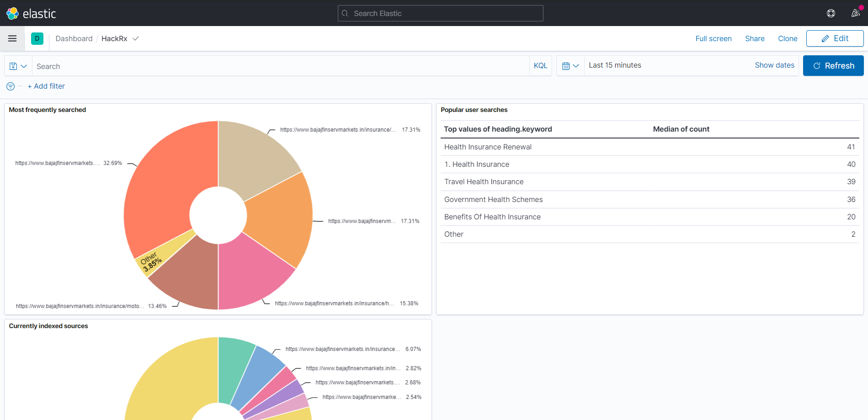Click the Popular user searches panel title
The height and width of the screenshot is (420, 868).
(x=474, y=110)
